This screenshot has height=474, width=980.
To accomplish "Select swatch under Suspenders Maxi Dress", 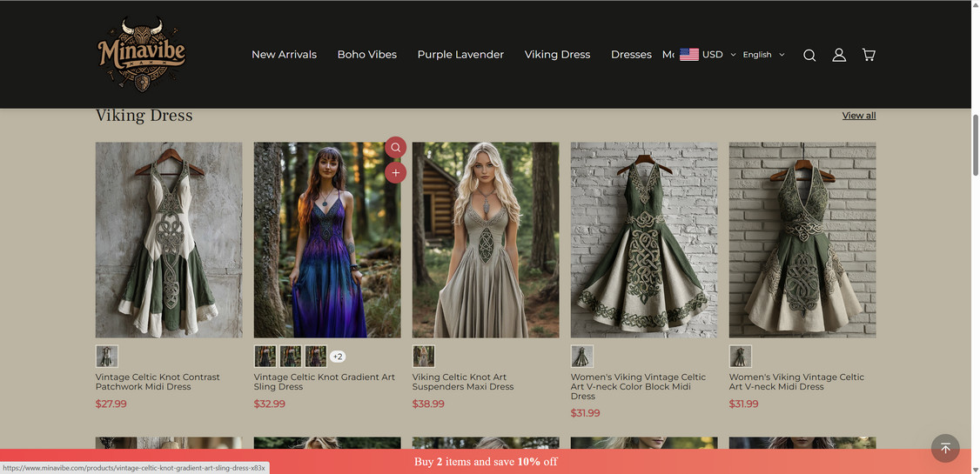I will pyautogui.click(x=423, y=357).
